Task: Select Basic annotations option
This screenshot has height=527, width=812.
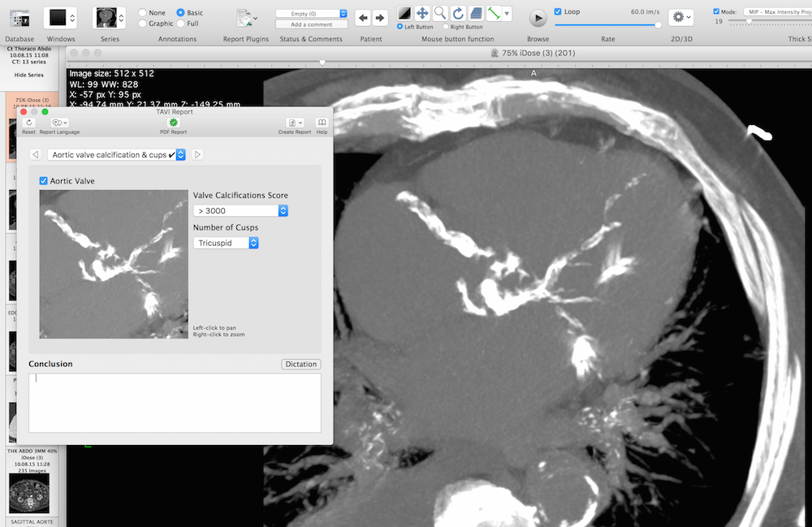Action: tap(180, 12)
